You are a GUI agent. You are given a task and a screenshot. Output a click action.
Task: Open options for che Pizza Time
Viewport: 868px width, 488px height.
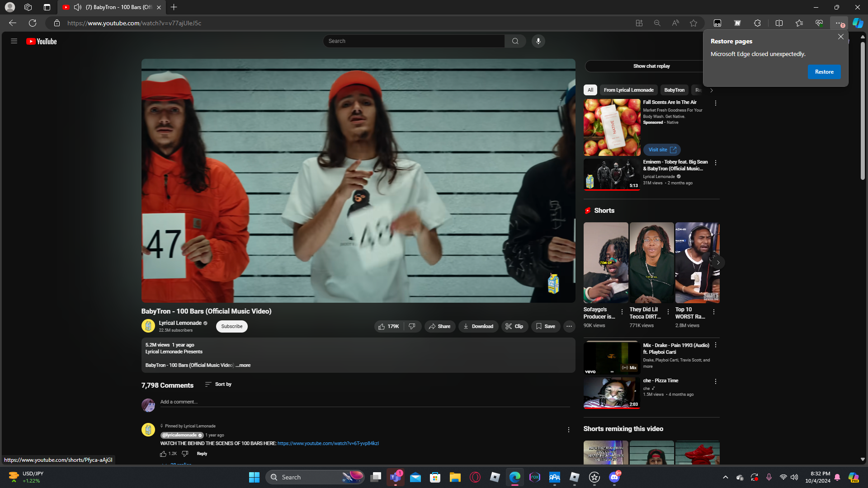715,381
